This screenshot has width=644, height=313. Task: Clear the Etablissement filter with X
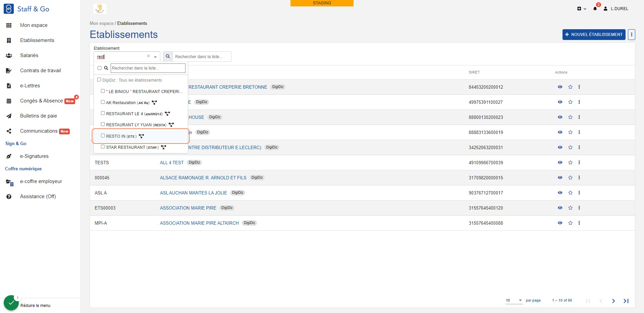(148, 56)
